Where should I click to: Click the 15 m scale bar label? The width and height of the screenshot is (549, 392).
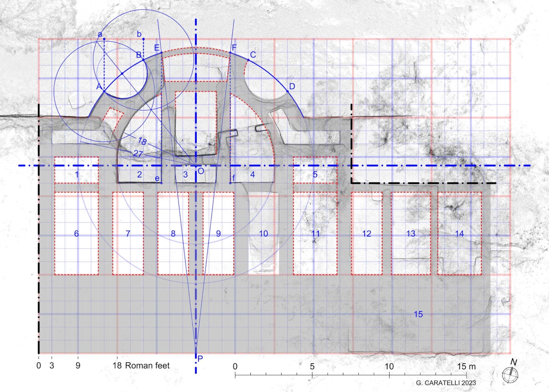466,367
